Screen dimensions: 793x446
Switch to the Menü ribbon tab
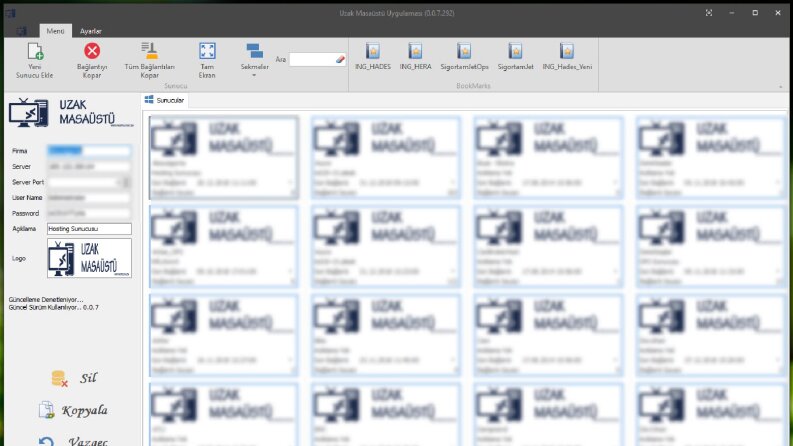pos(56,31)
